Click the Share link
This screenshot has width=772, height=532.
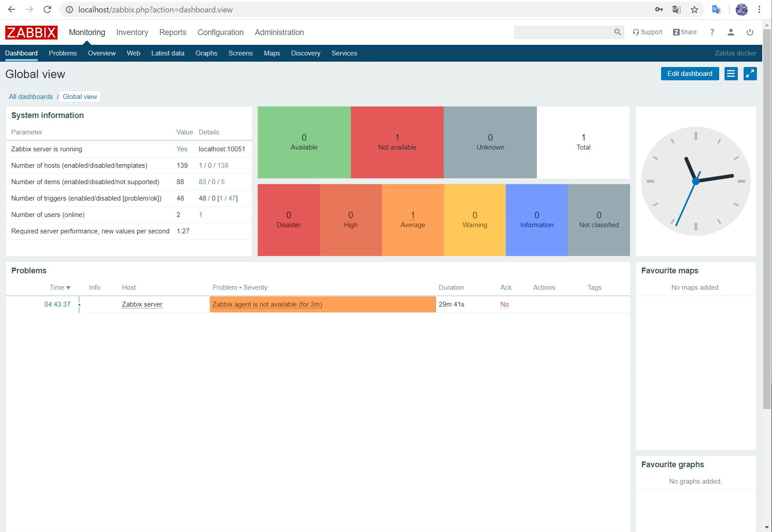(685, 32)
